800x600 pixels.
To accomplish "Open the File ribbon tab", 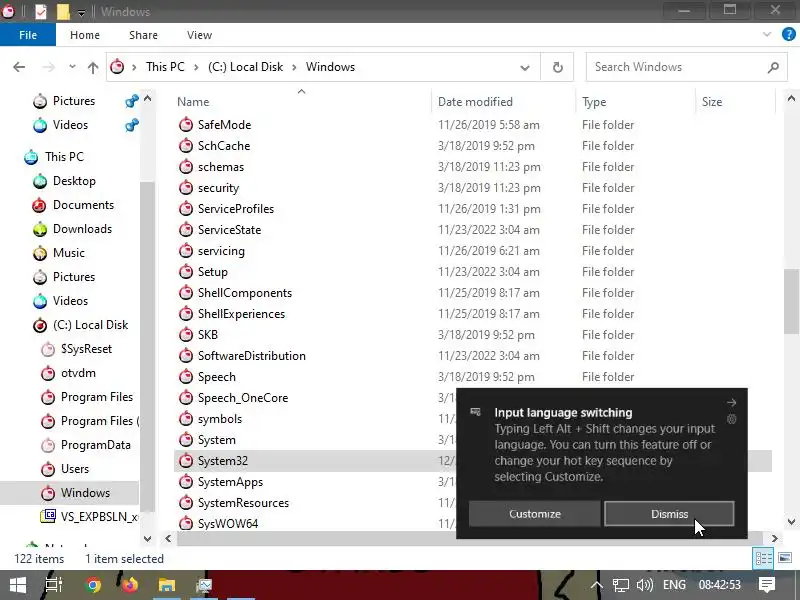I will pyautogui.click(x=28, y=35).
